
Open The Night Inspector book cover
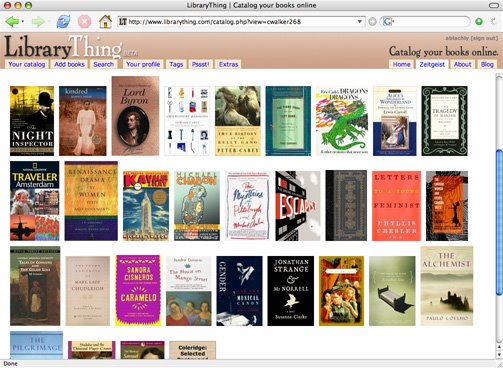coord(32,121)
